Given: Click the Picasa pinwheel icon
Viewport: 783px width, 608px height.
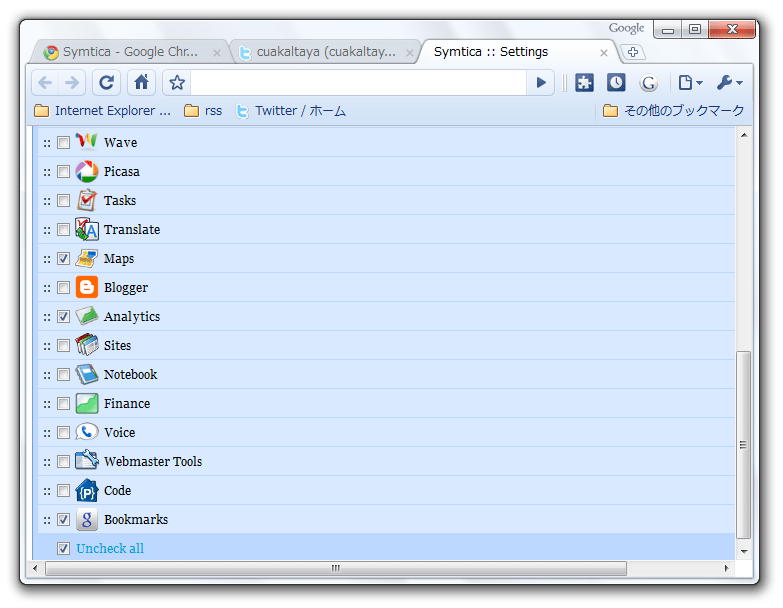Looking at the screenshot, I should [x=86, y=171].
